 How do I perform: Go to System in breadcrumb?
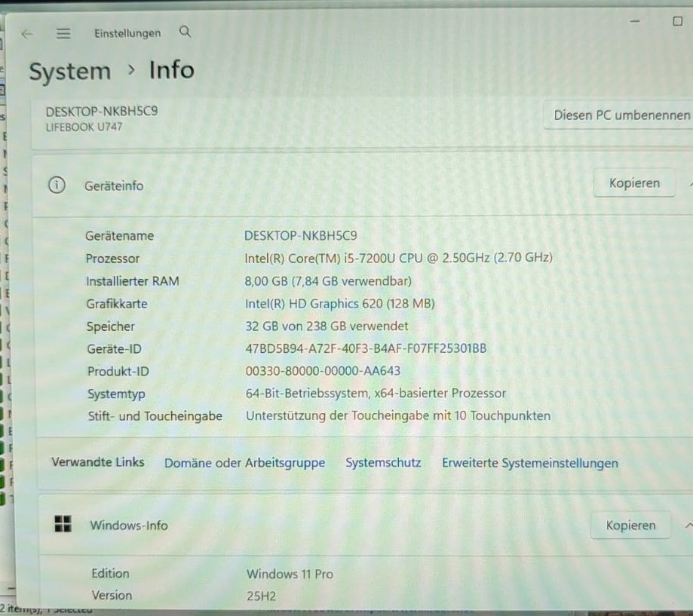point(70,71)
